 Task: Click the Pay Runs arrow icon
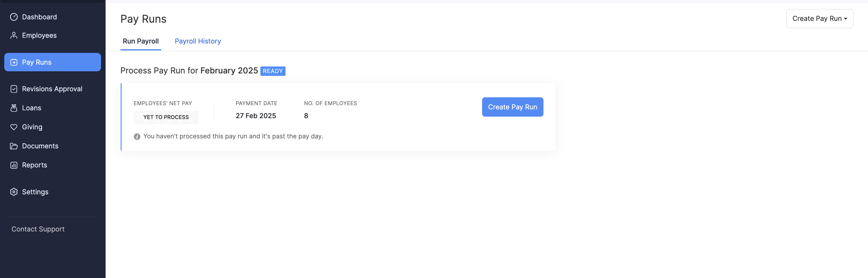[14, 62]
